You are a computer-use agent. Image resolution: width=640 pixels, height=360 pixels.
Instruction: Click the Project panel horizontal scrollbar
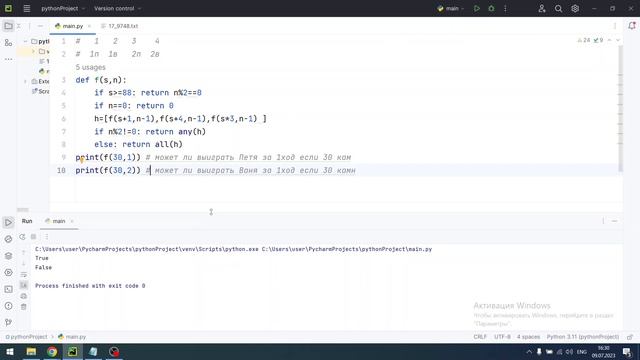(22, 210)
